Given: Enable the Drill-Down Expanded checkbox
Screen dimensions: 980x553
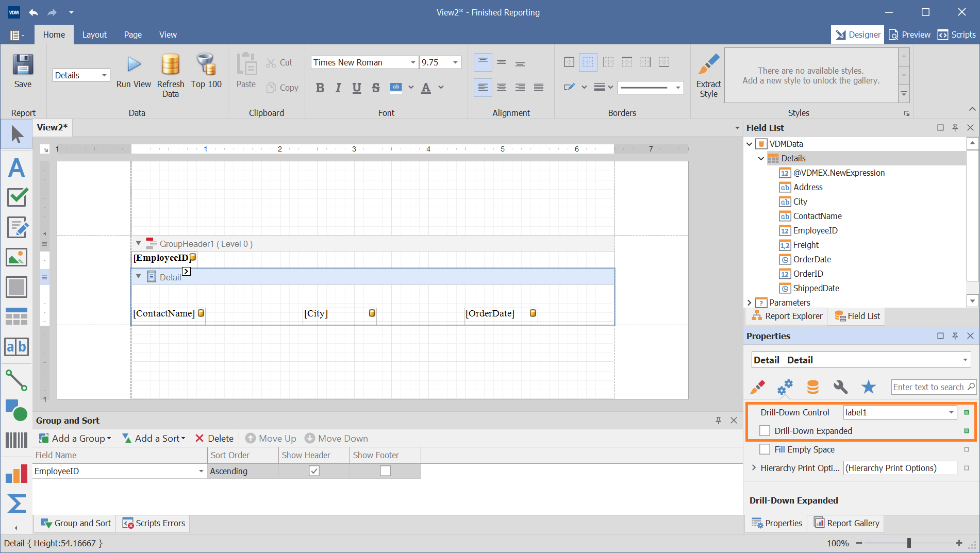Looking at the screenshot, I should [x=765, y=431].
